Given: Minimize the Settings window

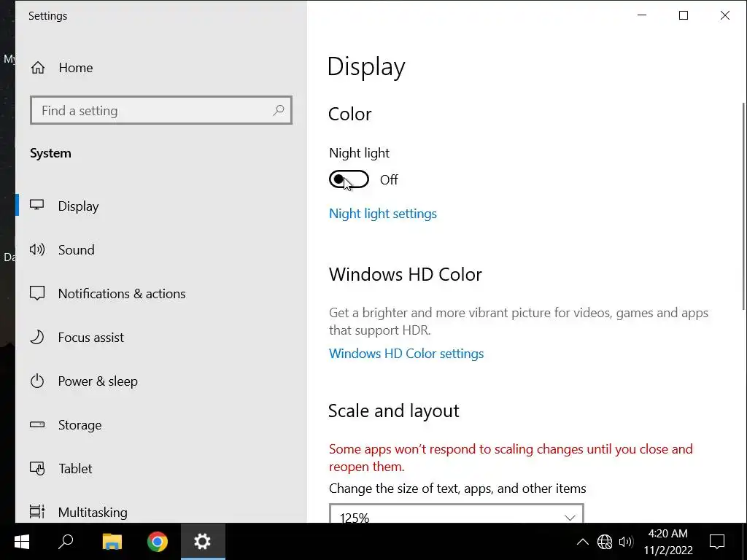Looking at the screenshot, I should [642, 15].
